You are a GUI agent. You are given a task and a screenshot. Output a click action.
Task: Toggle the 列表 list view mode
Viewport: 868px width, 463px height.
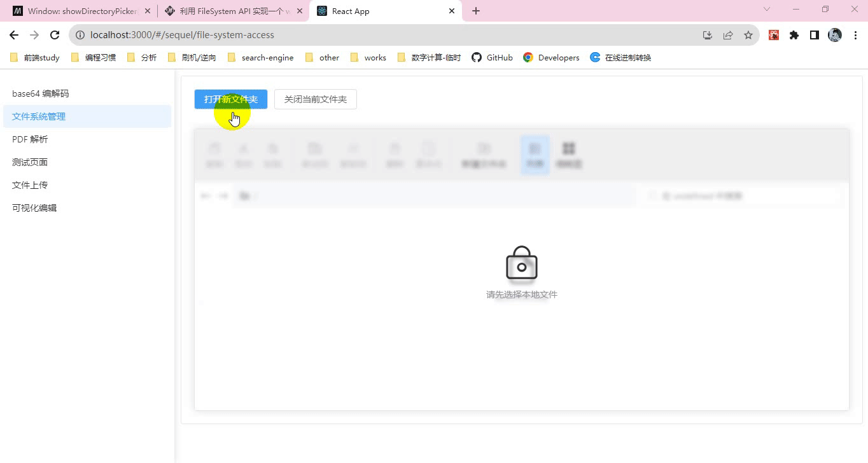[535, 155]
